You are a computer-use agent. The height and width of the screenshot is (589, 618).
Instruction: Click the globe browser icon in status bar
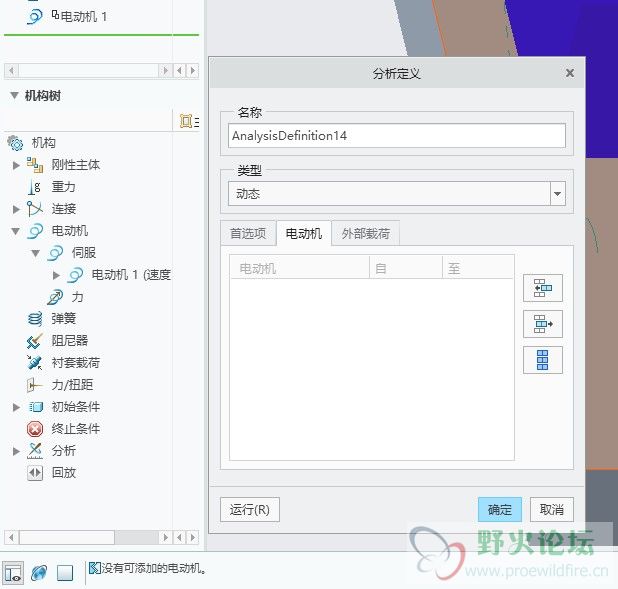pos(39,572)
